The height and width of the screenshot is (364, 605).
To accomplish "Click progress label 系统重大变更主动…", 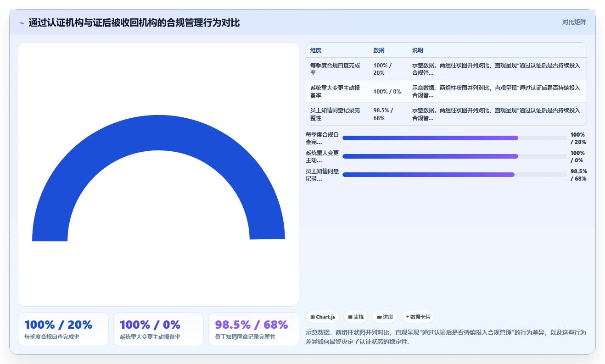I will [322, 156].
